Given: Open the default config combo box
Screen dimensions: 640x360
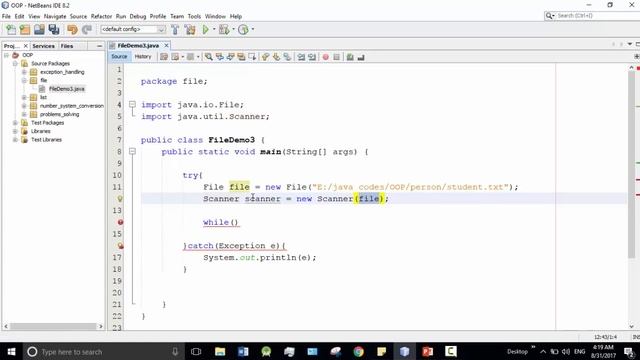Looking at the screenshot, I should (x=133, y=29).
